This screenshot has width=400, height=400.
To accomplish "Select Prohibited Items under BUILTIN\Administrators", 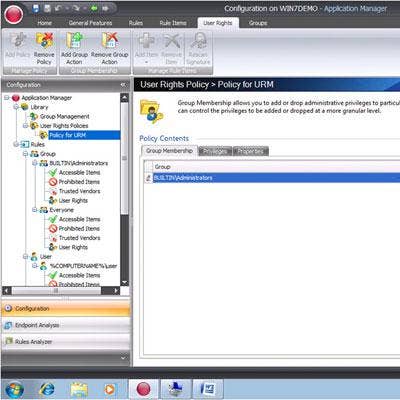I will [79, 182].
